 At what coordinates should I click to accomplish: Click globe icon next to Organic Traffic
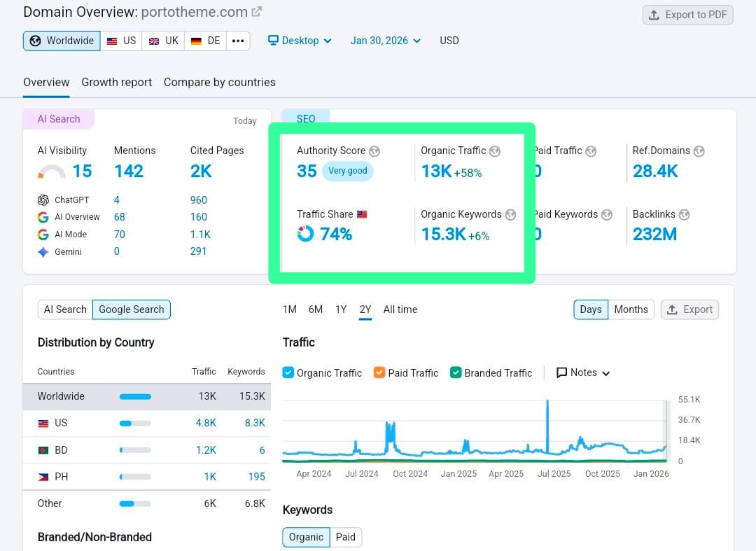point(495,151)
